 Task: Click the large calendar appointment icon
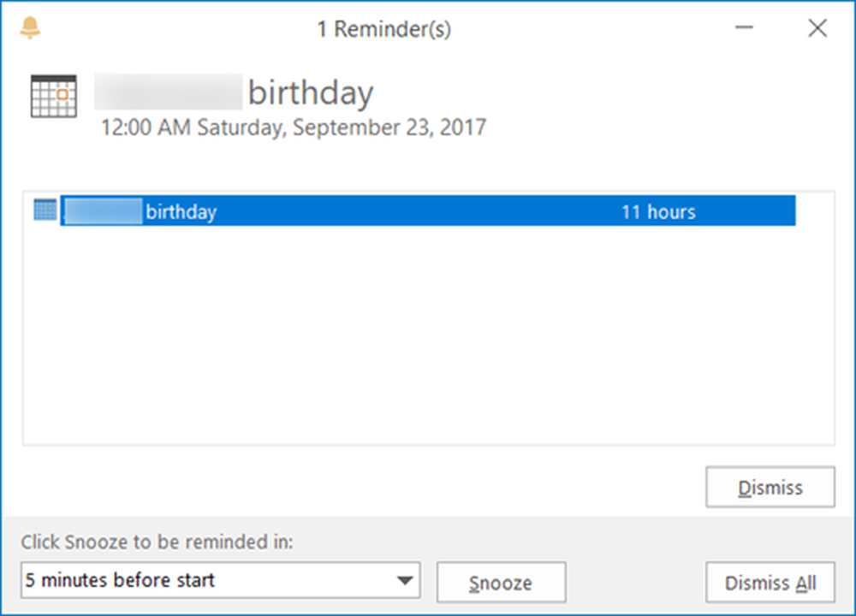coord(53,96)
